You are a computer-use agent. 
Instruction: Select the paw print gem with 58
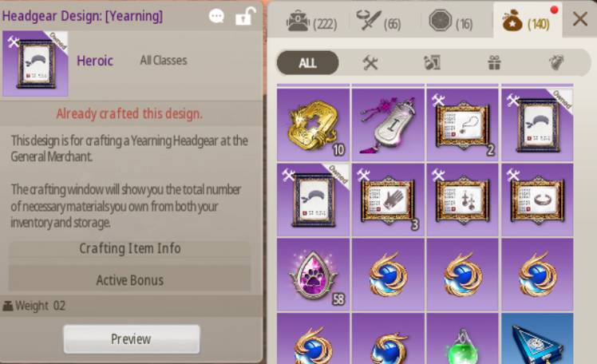(313, 275)
